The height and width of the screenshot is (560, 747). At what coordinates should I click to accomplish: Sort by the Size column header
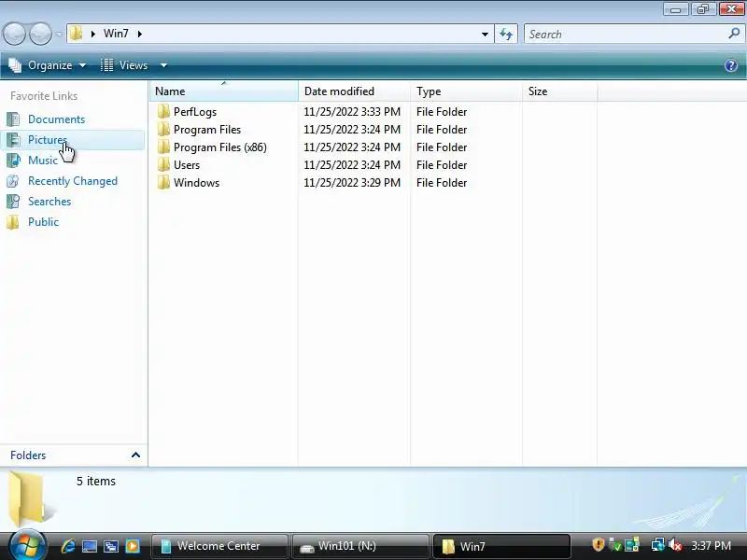559,91
